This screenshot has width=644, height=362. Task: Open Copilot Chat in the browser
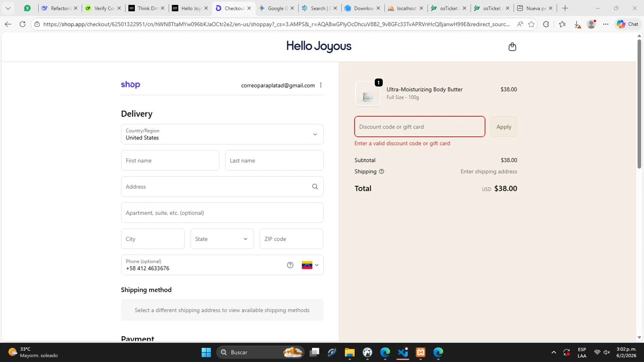tap(627, 24)
